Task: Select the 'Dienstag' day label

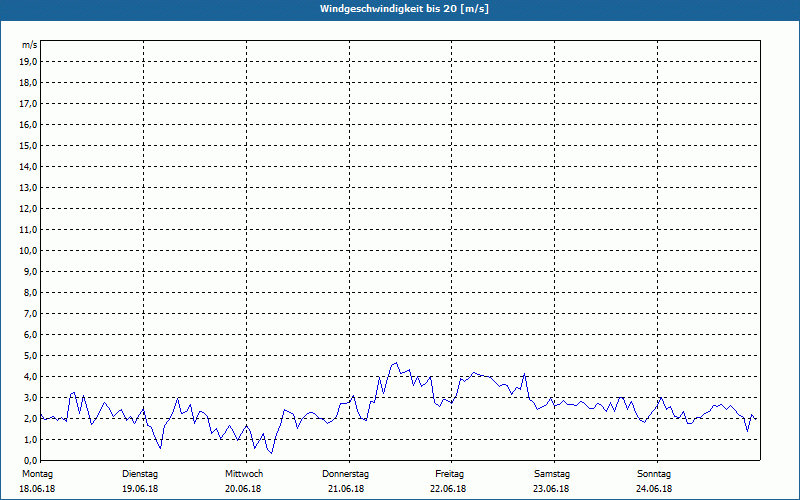Action: (140, 473)
